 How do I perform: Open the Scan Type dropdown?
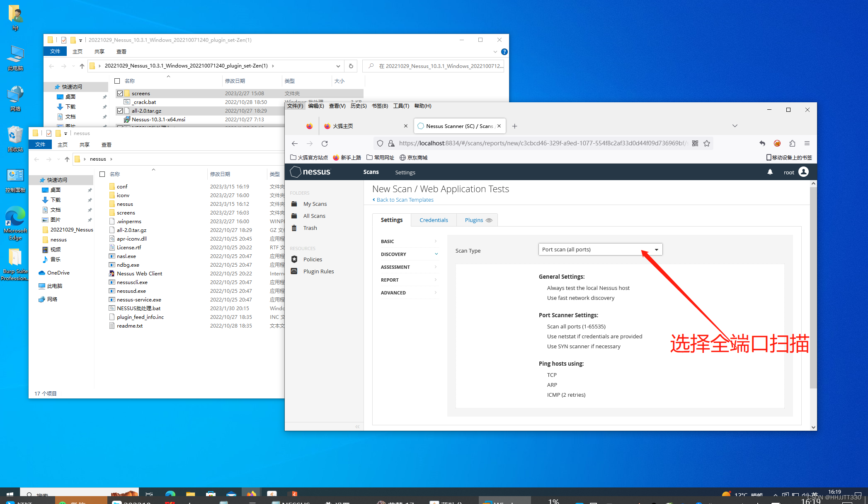click(600, 249)
